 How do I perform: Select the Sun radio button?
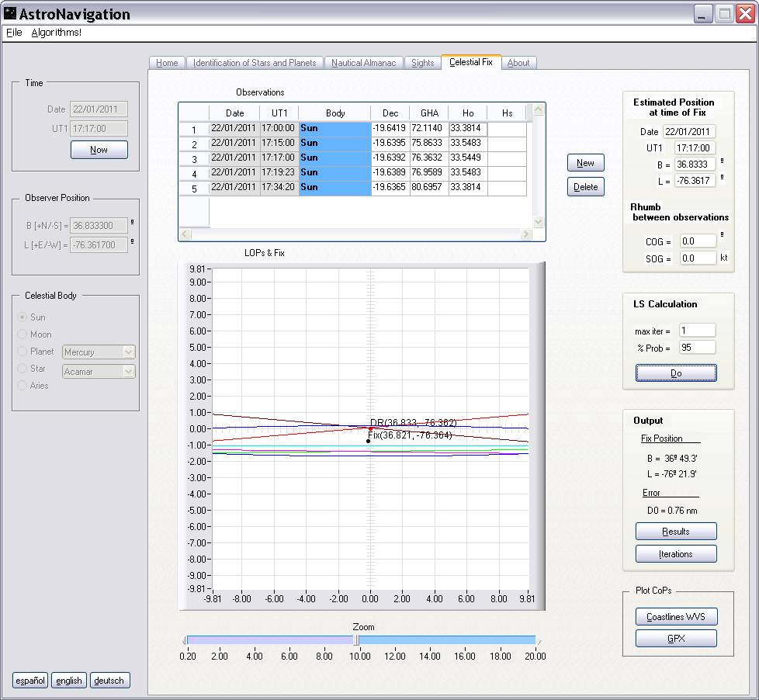pyautogui.click(x=23, y=317)
